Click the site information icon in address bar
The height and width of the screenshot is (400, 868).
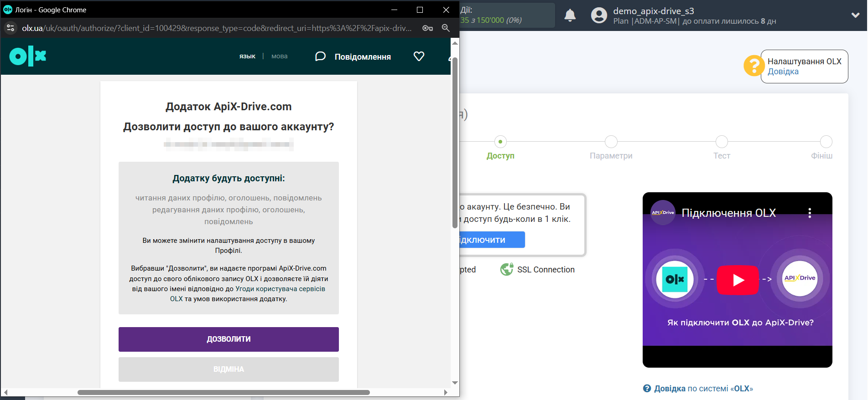10,28
